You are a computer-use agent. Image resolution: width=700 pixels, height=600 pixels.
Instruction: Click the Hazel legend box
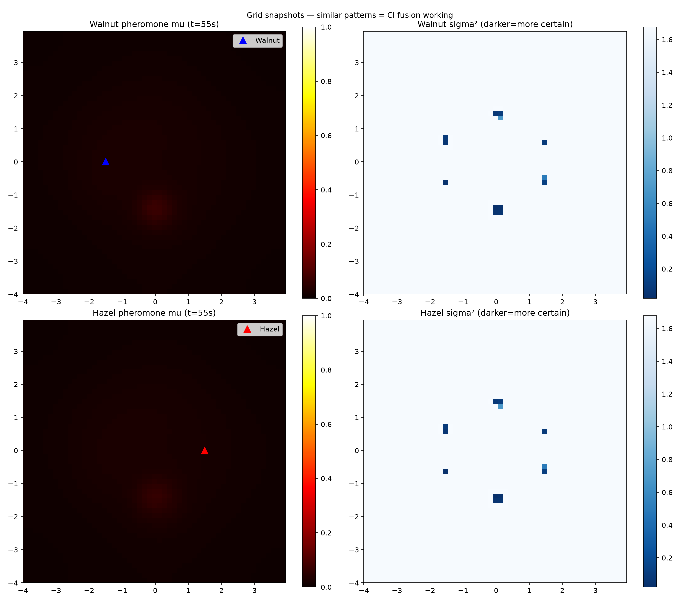[x=260, y=329]
